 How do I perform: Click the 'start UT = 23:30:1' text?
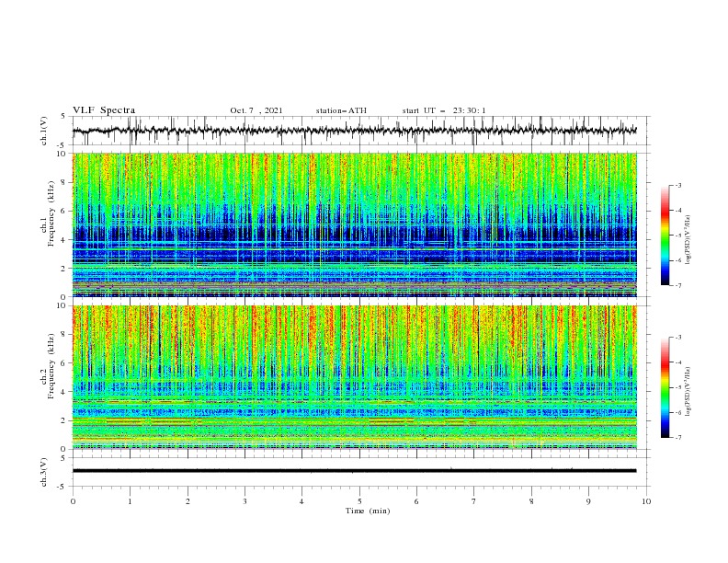click(x=444, y=110)
